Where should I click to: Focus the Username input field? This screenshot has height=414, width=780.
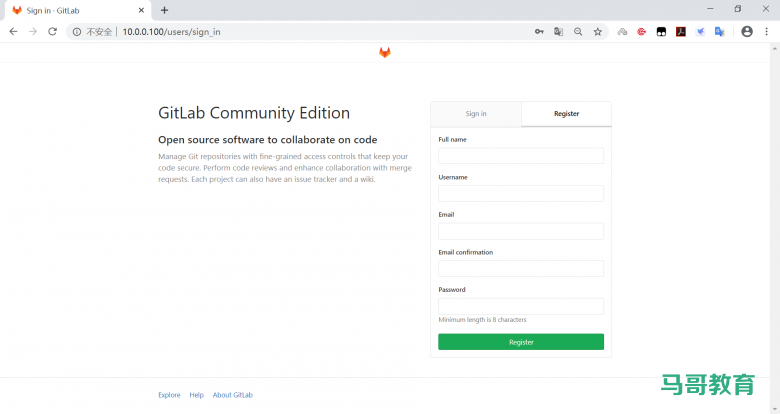pyautogui.click(x=521, y=194)
